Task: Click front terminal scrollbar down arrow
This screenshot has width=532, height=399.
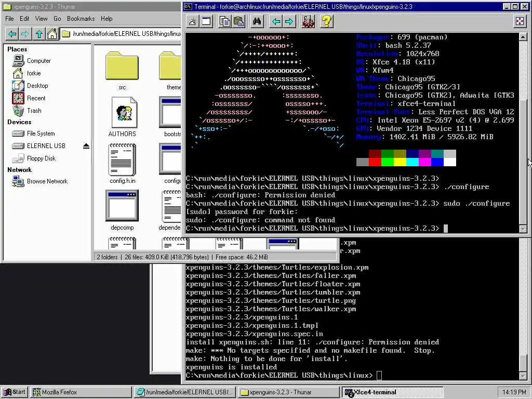Action: (523, 229)
